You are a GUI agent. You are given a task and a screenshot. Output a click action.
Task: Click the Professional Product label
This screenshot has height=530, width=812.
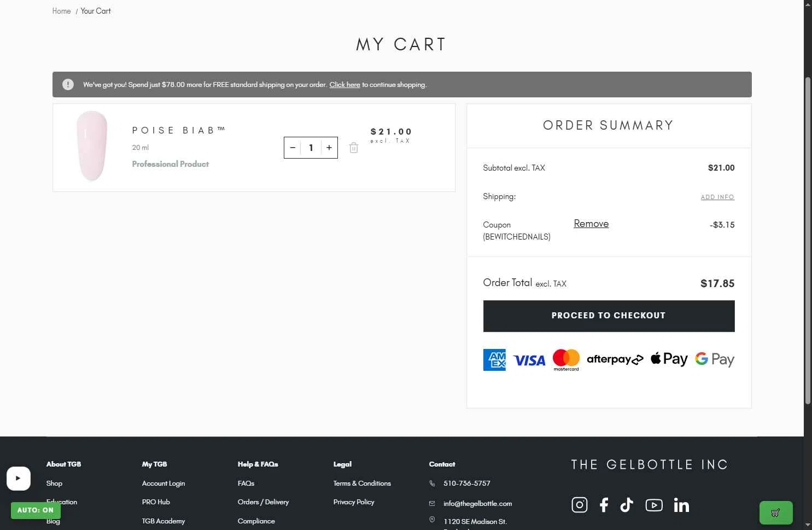tap(171, 164)
